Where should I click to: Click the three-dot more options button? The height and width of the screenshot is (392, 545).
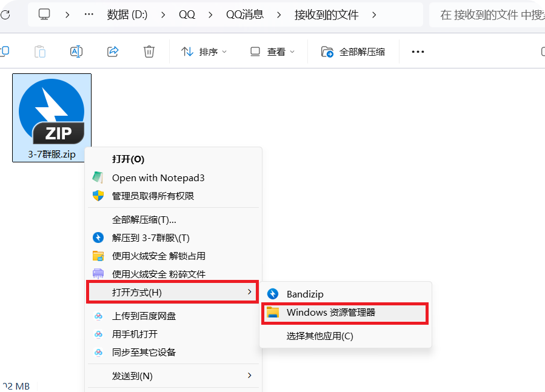(418, 51)
